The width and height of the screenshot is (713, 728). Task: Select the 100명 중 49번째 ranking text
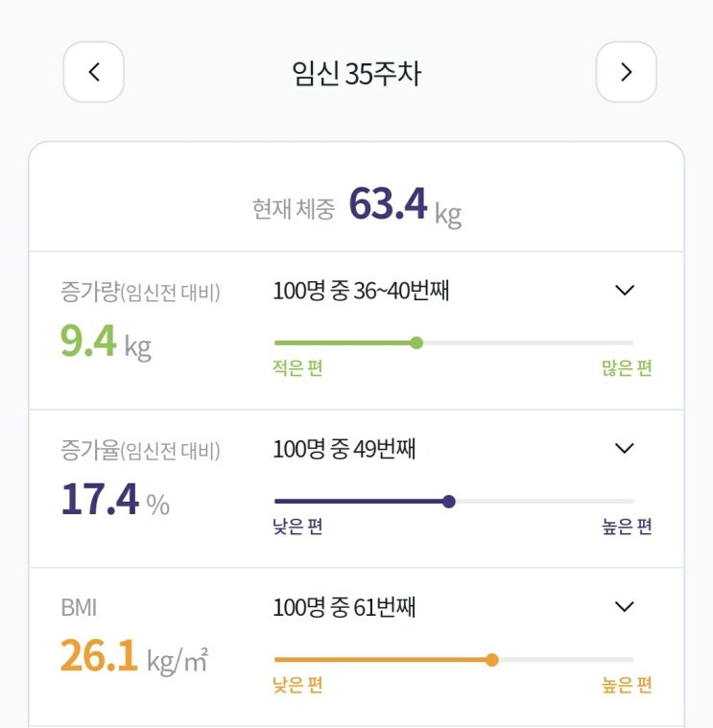click(x=344, y=449)
